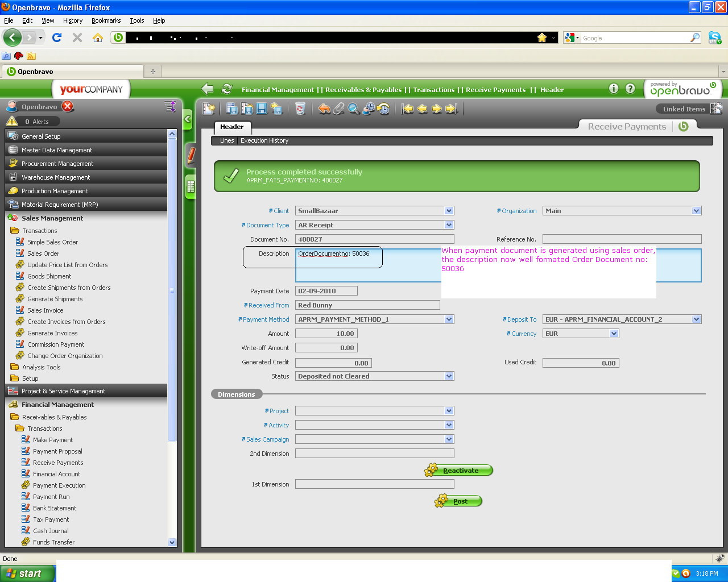Click the Reactivate button
The width and height of the screenshot is (728, 582).
point(459,471)
